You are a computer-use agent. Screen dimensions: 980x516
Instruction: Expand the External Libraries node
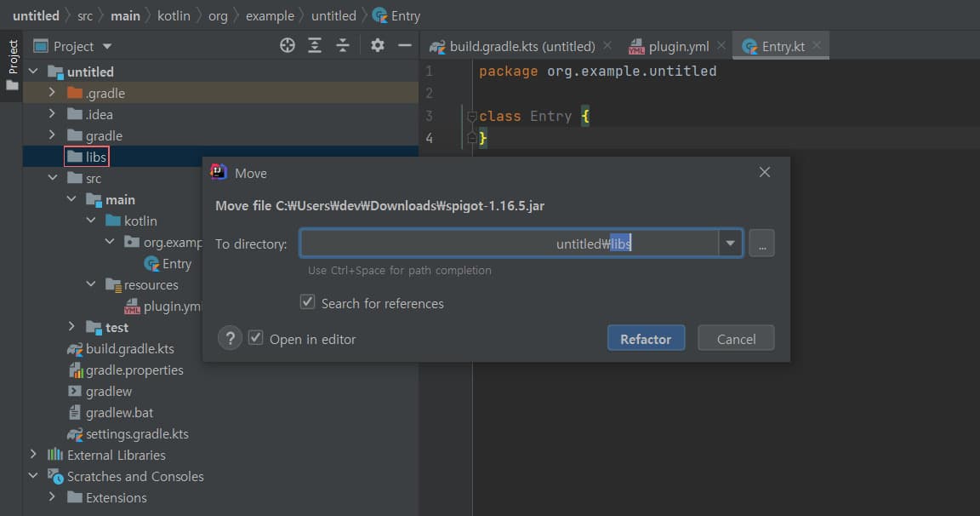(x=34, y=455)
